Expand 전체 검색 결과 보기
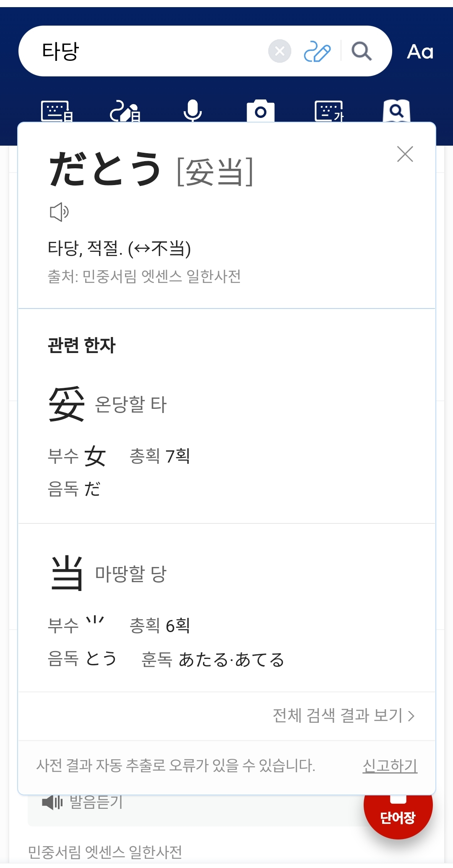The image size is (453, 868). click(344, 716)
